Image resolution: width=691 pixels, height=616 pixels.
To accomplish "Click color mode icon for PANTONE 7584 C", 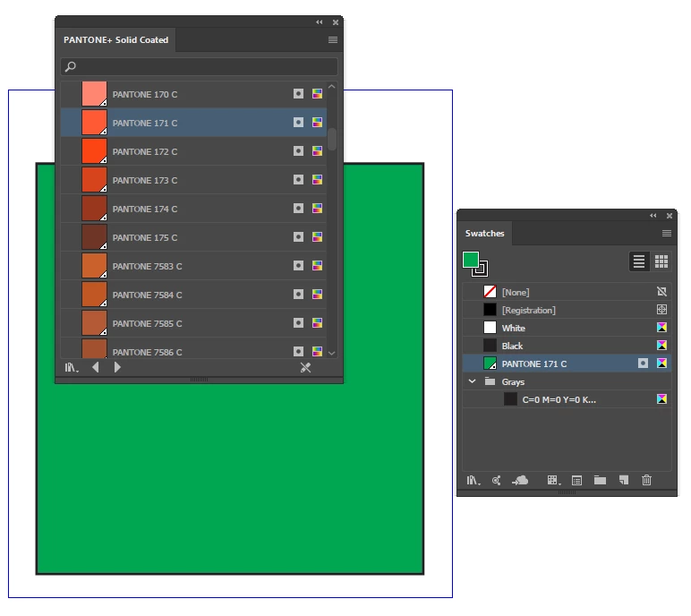I will (317, 294).
